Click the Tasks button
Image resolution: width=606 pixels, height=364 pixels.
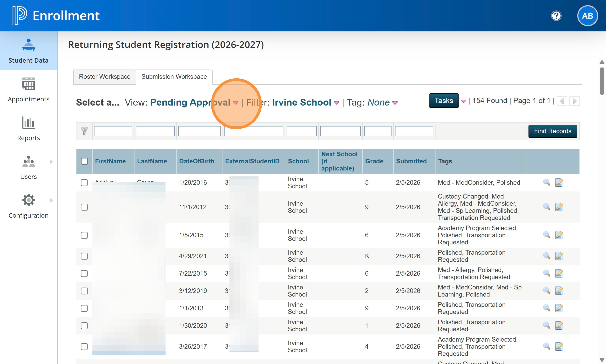click(x=443, y=101)
